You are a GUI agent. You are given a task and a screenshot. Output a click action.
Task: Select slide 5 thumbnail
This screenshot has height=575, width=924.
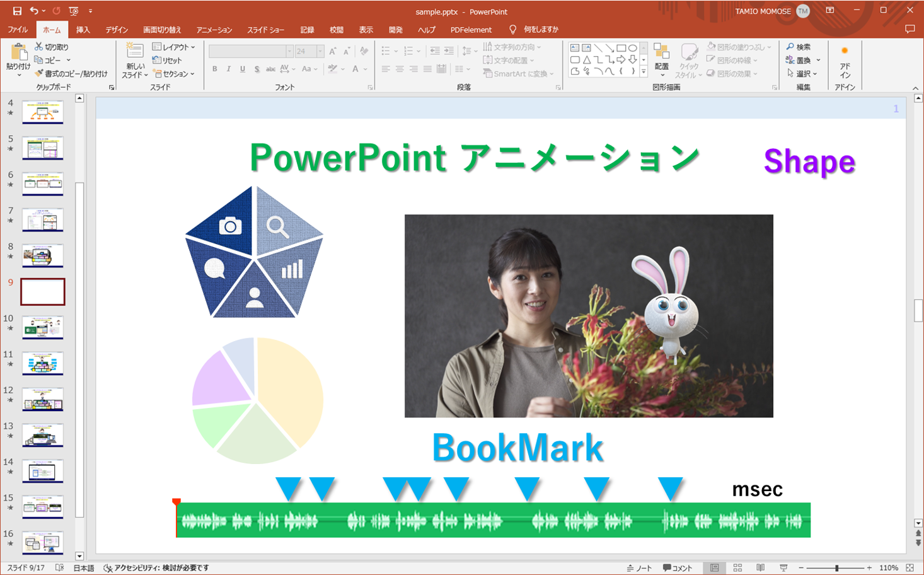coord(43,148)
